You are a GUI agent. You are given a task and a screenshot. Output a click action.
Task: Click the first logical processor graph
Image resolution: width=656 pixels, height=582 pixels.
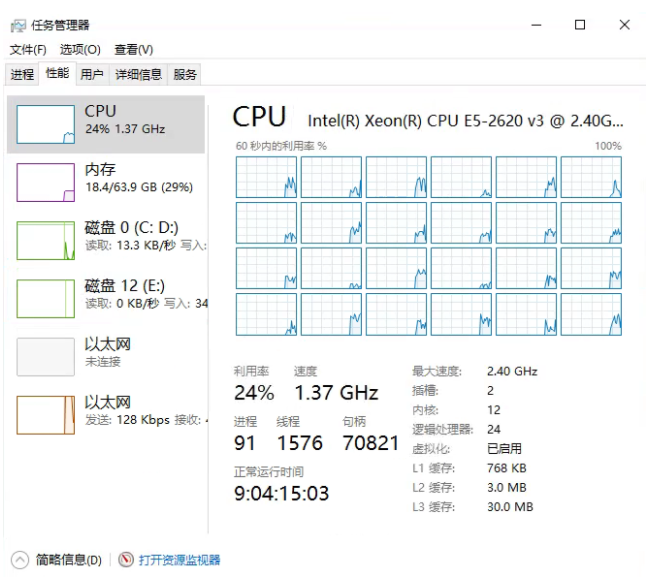coord(266,177)
